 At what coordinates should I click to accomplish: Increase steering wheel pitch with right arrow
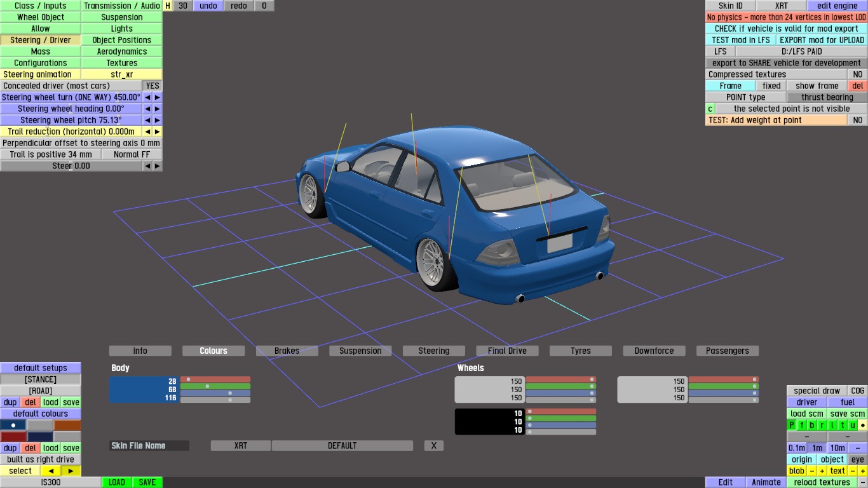click(x=158, y=120)
